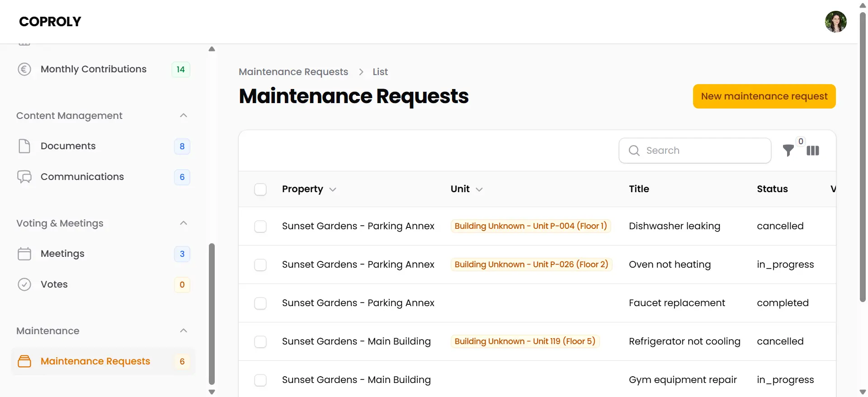The image size is (868, 397).
Task: Click the sidebar scroll-up arrow
Action: point(212,49)
